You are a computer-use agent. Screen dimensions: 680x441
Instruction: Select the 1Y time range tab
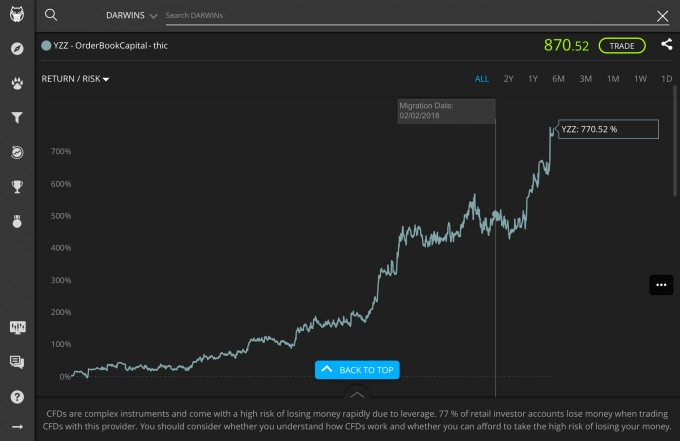[533, 79]
